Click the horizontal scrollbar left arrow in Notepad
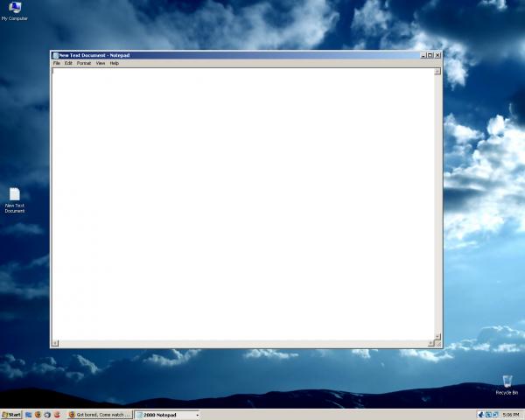Viewport: 525px width, 420px height. (x=55, y=343)
